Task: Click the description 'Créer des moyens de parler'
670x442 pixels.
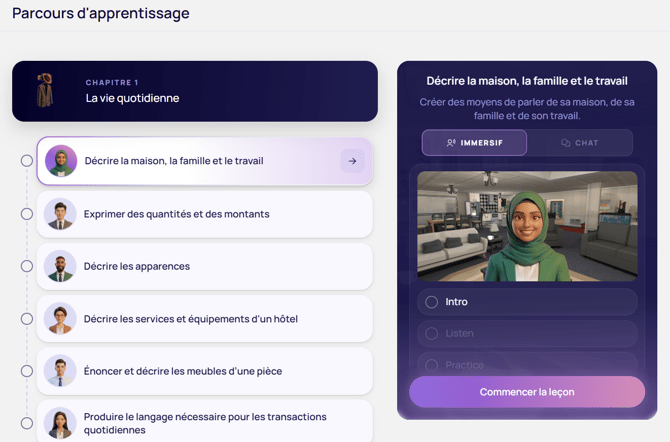Action: tap(527, 109)
